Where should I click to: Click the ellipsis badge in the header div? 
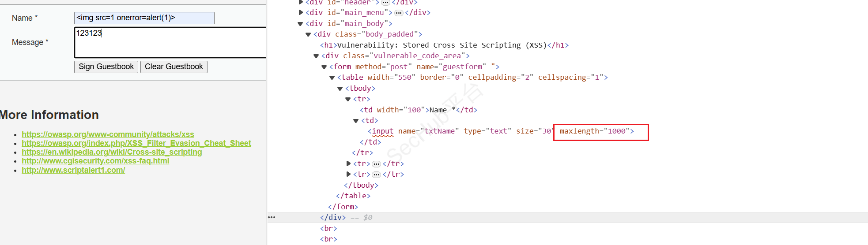pyautogui.click(x=385, y=2)
